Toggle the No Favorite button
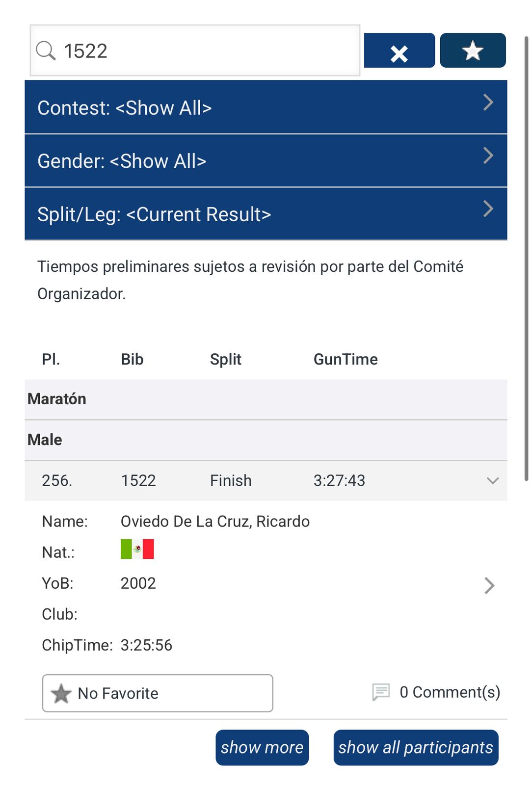 (x=157, y=693)
